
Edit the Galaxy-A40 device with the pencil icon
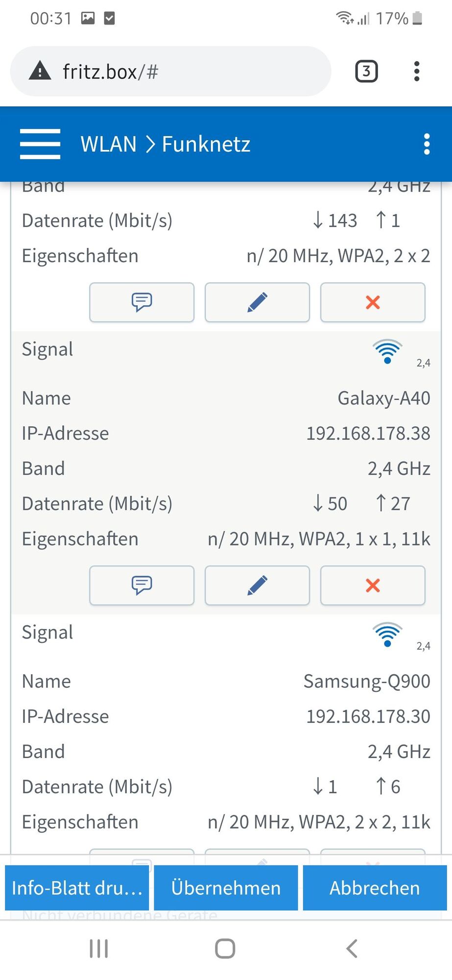[257, 585]
